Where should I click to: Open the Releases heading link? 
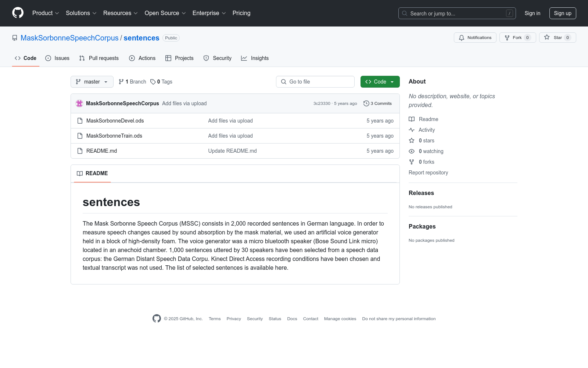coord(421,193)
